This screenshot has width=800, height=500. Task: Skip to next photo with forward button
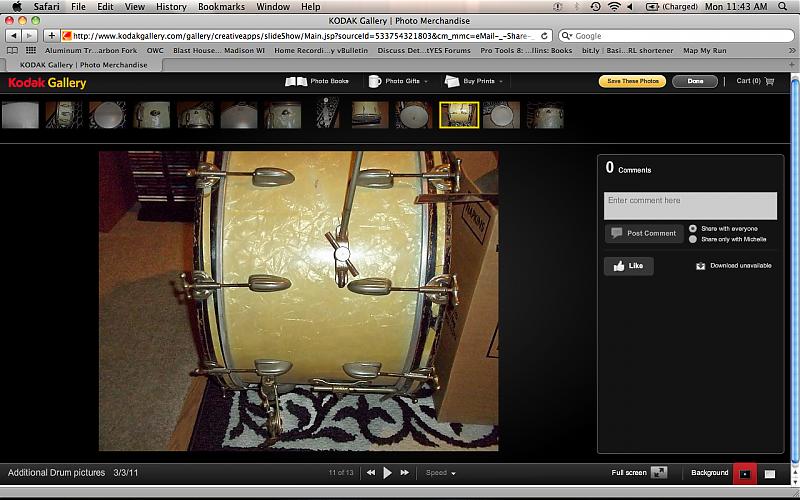(x=405, y=473)
